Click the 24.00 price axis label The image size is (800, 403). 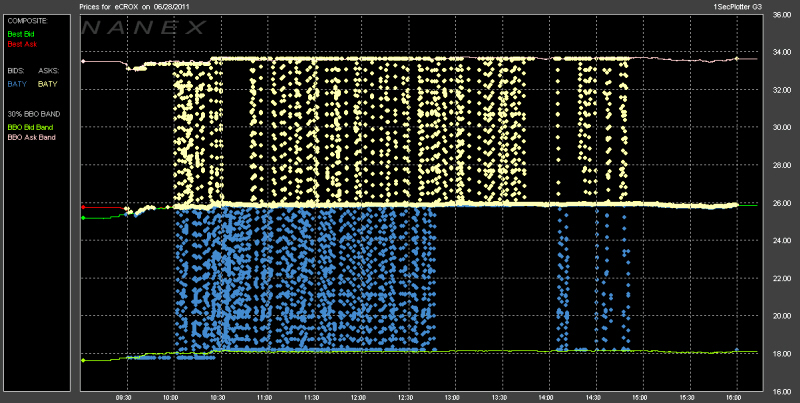(x=780, y=241)
